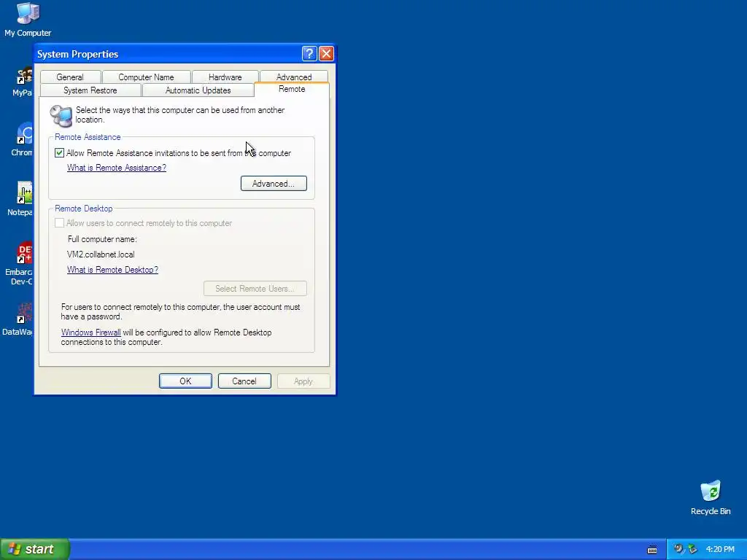Open the Hardware tab
This screenshot has width=747, height=560.
tap(225, 77)
